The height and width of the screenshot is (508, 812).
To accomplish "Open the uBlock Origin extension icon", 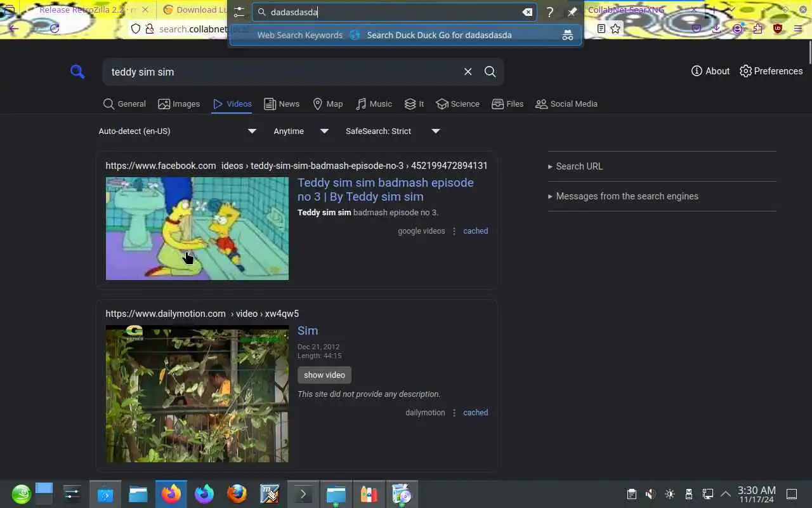I will coord(778,29).
